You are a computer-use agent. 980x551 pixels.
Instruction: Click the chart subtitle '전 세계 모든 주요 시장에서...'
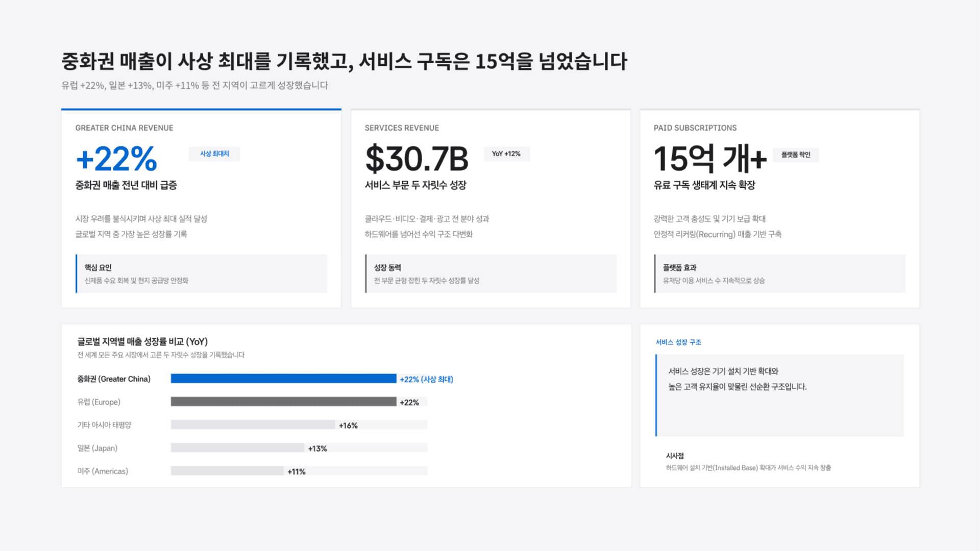(x=161, y=355)
